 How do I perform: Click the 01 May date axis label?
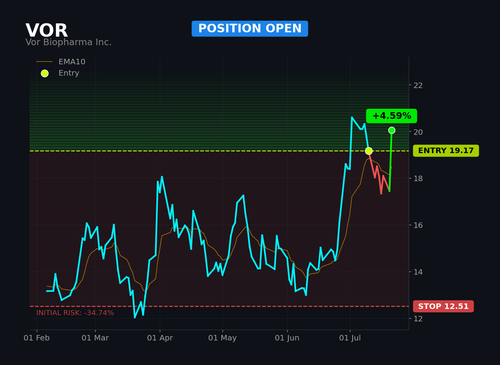pos(222,338)
